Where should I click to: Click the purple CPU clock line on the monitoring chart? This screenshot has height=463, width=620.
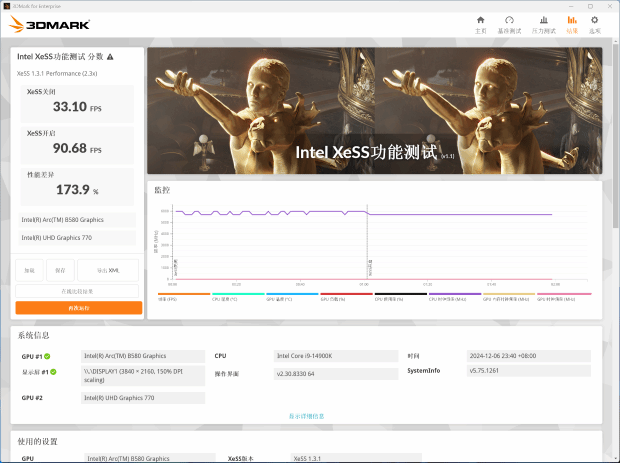tap(459, 214)
